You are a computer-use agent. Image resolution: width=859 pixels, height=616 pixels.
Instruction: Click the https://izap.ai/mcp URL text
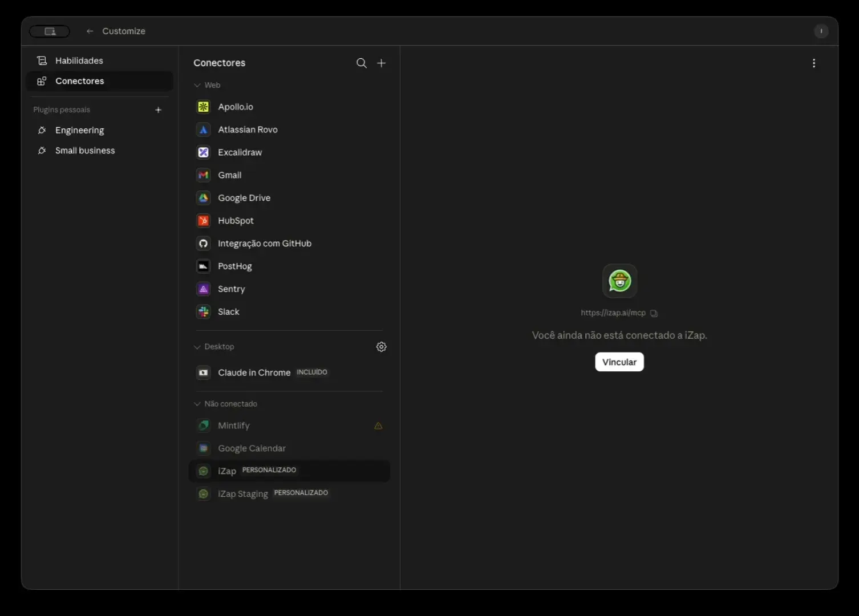click(613, 313)
